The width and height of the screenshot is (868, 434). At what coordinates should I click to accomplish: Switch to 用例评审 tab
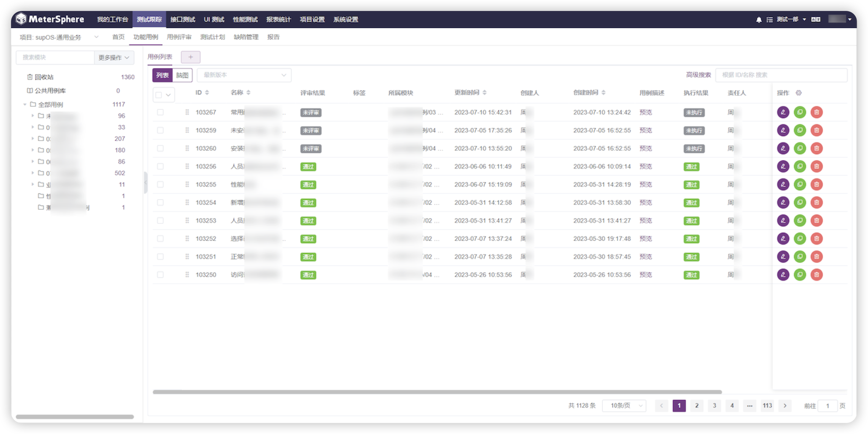point(179,37)
